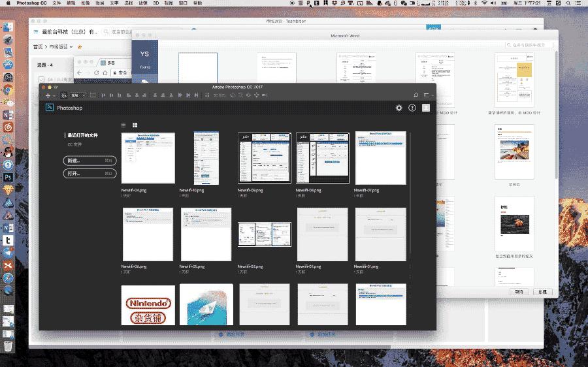Viewport: 588px width, 367px height.
Task: Click the 打开... button
Action: click(90, 174)
